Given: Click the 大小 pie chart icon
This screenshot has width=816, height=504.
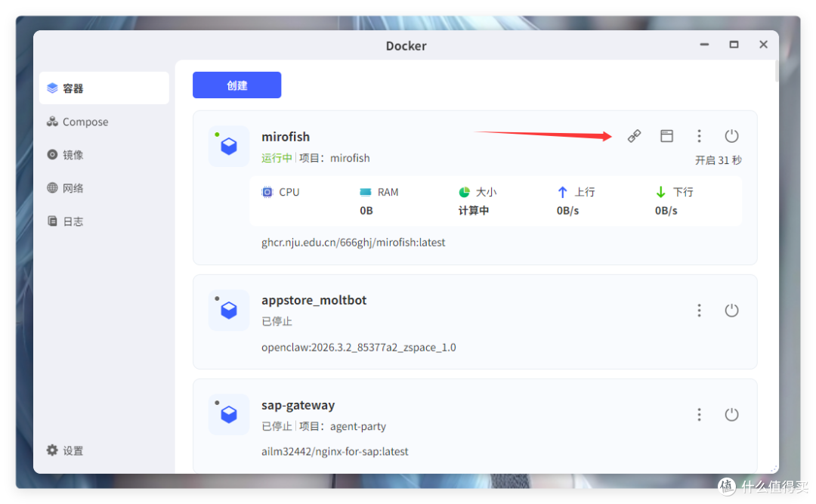Looking at the screenshot, I should (464, 192).
